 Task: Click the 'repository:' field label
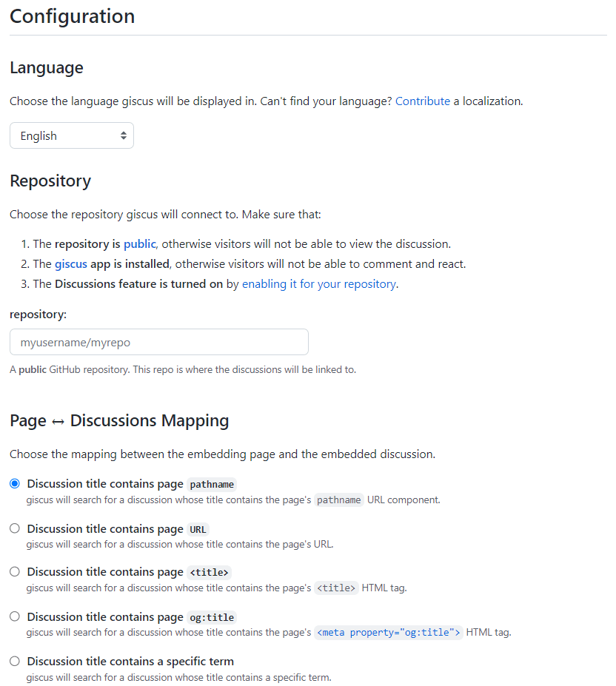(x=38, y=314)
